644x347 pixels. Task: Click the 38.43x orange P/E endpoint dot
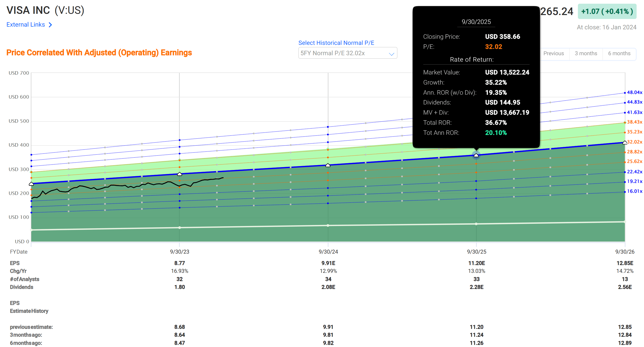(x=625, y=122)
